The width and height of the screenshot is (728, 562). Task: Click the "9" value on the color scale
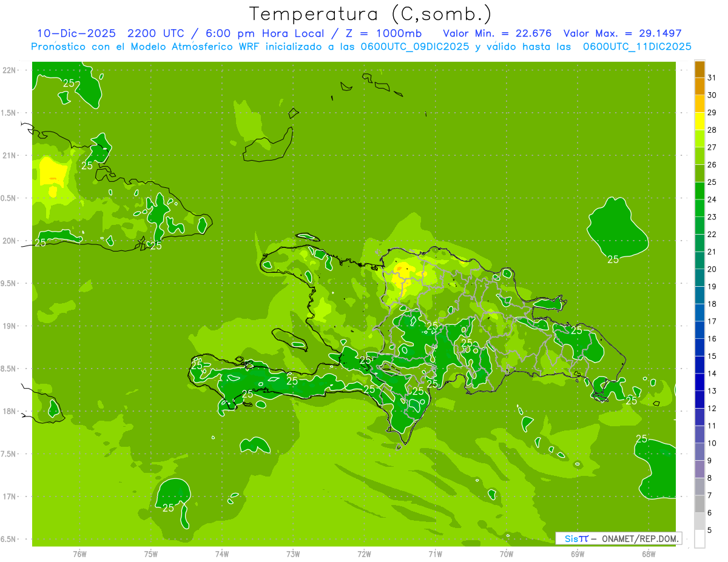click(x=710, y=461)
